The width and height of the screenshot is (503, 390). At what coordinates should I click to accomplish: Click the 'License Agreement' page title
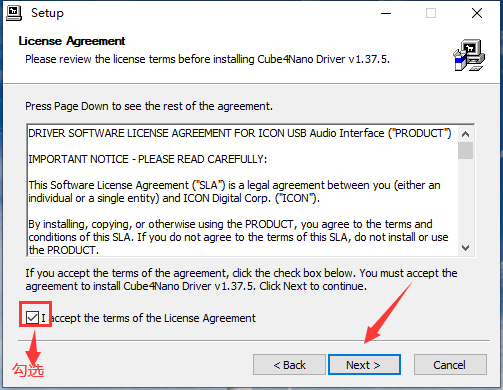(72, 41)
